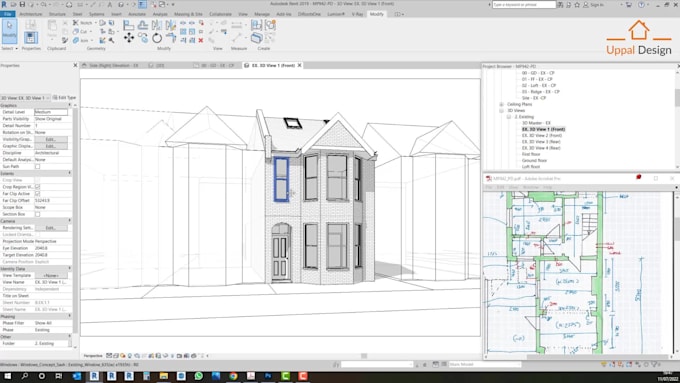Select the Offset tool in Modify panel
The image size is (680, 383).
(143, 25)
